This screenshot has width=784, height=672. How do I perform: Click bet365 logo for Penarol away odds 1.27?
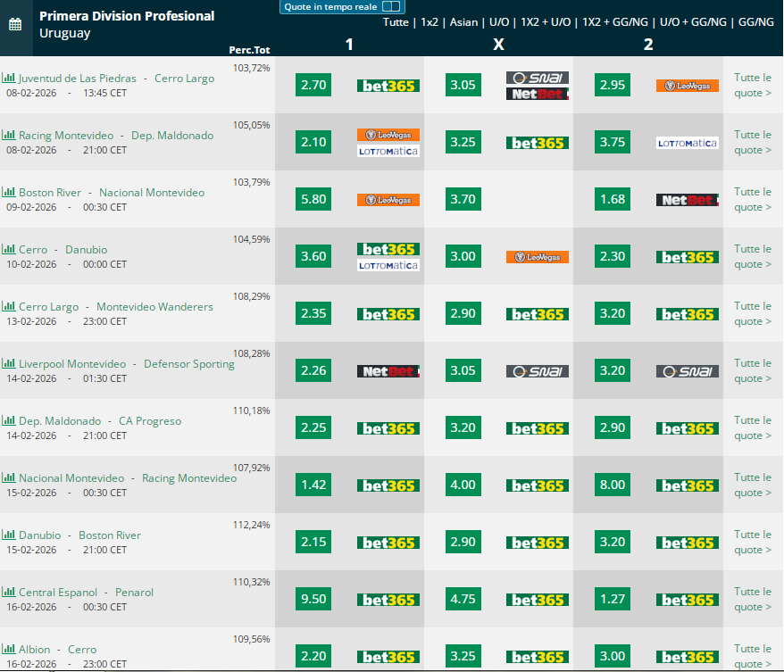[687, 600]
